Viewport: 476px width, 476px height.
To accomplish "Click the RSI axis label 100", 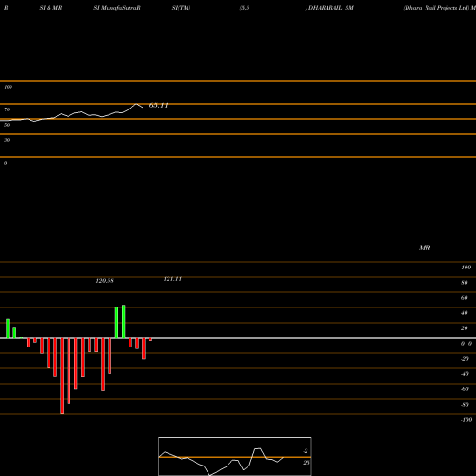I will coord(8,87).
